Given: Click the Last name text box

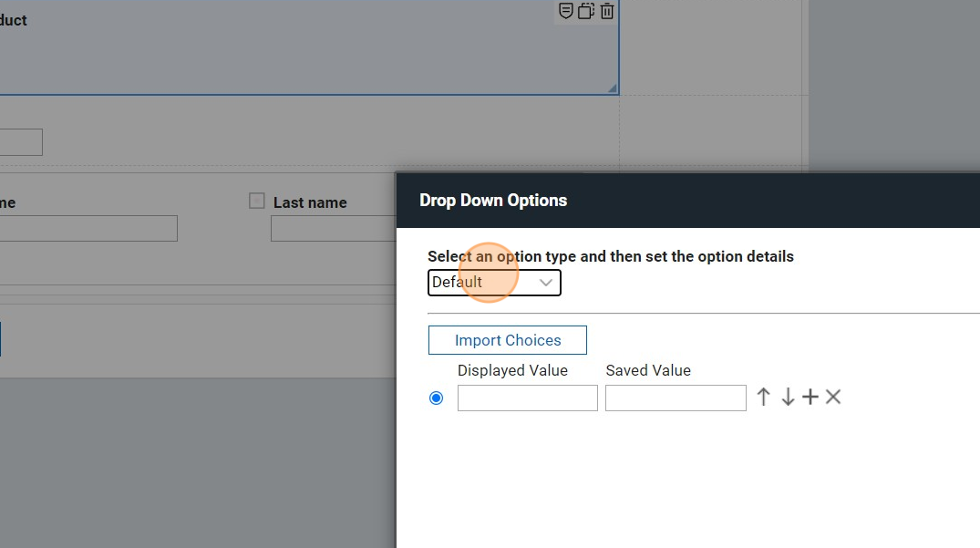Looking at the screenshot, I should 333,229.
